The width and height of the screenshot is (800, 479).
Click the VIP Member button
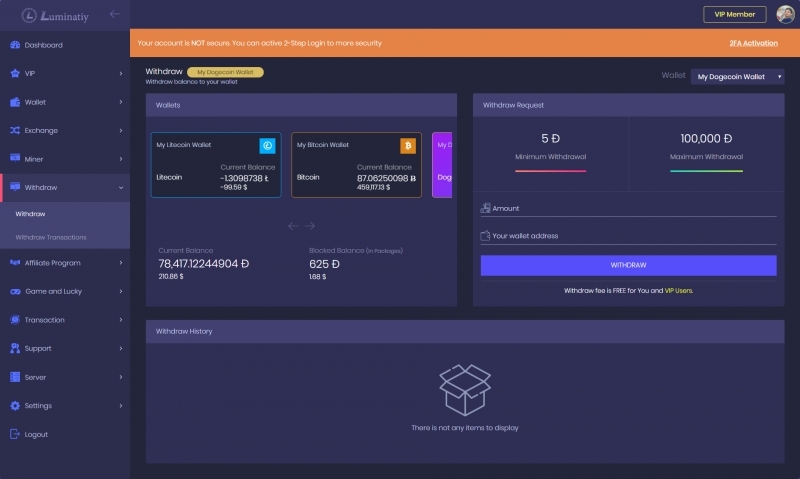734,14
